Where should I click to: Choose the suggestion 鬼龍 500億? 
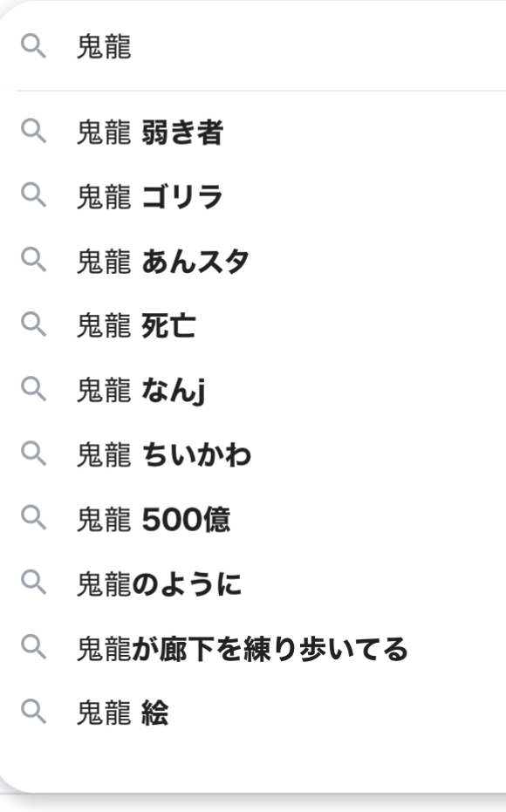pos(253,519)
